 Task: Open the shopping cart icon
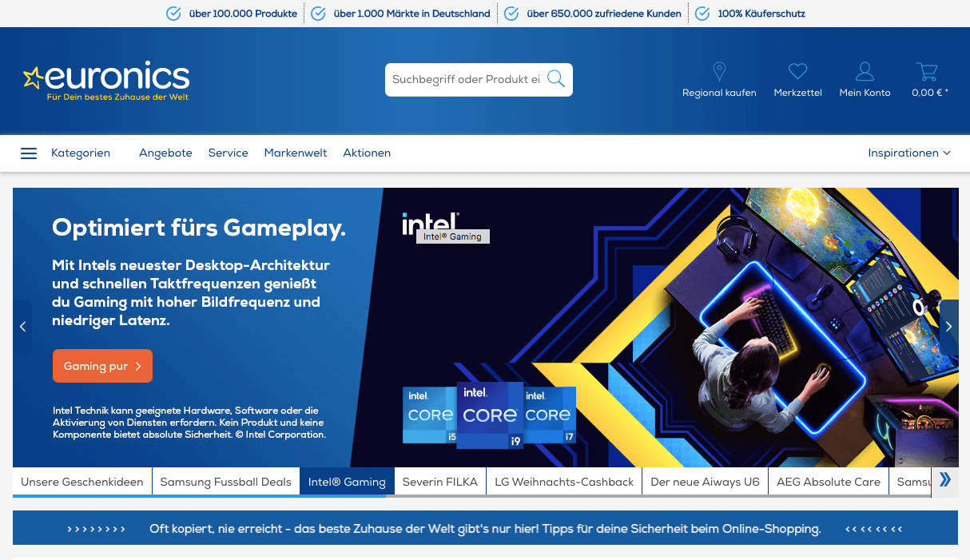click(x=927, y=72)
